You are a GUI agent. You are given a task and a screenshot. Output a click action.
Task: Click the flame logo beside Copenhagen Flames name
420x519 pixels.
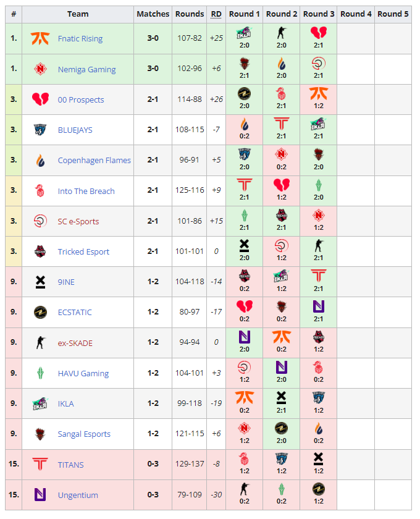pos(40,160)
